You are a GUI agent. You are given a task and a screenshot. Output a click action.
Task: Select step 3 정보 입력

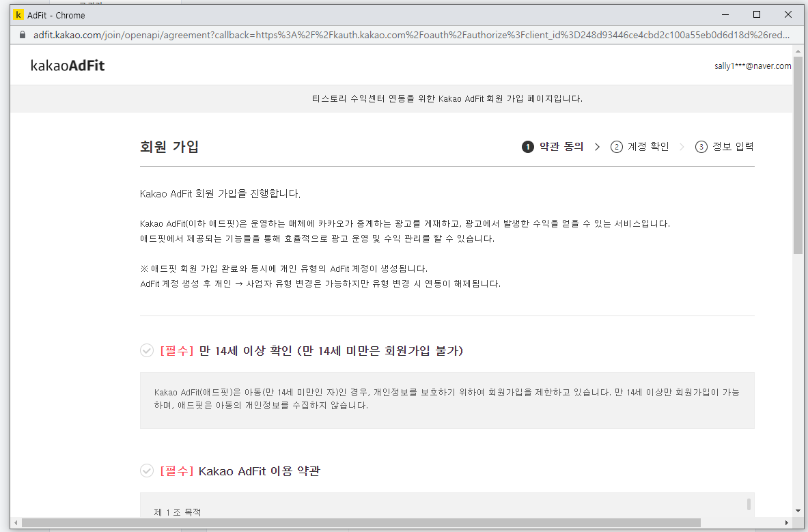click(724, 147)
